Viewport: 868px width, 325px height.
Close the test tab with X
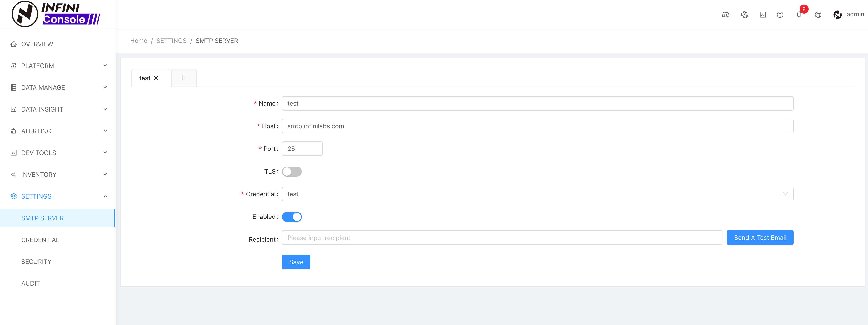tap(156, 78)
